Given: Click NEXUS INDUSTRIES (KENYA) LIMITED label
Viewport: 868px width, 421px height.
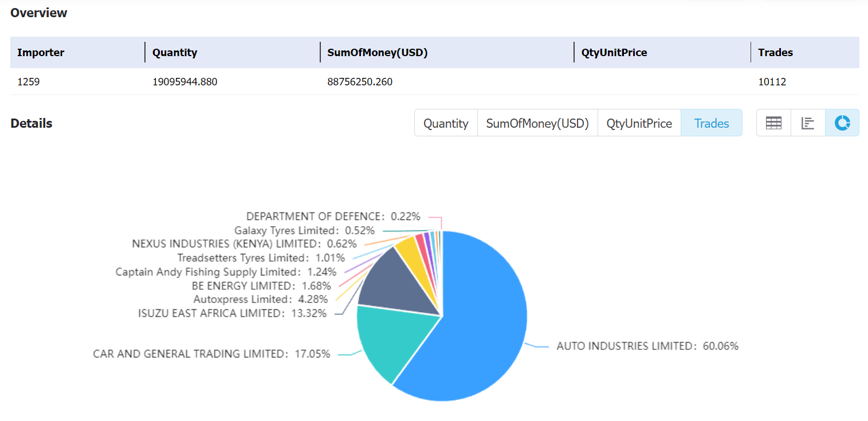Looking at the screenshot, I should point(244,244).
